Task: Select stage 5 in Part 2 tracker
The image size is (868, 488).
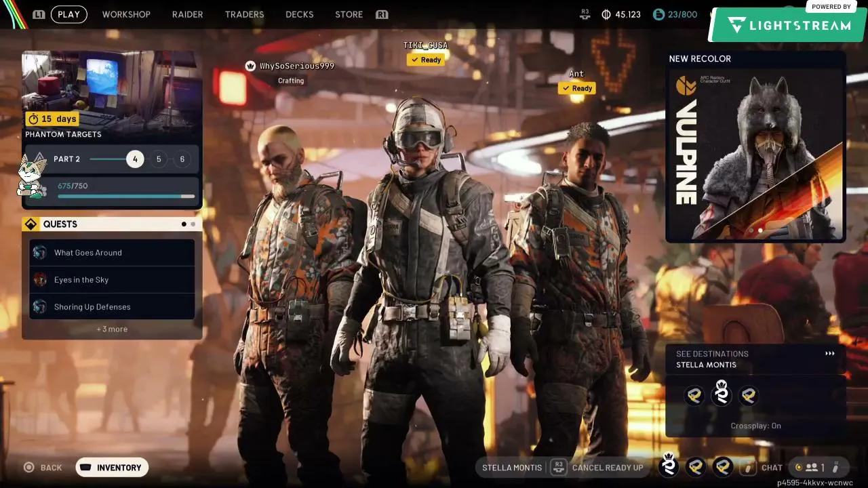Action: click(159, 159)
